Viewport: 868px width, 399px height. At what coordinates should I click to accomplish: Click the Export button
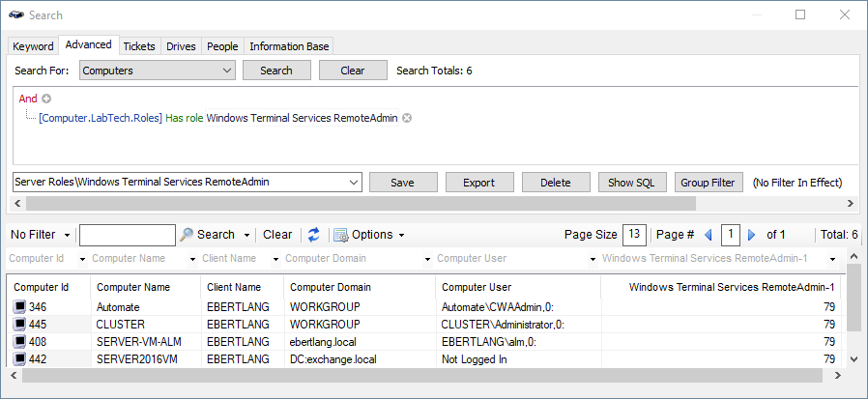pyautogui.click(x=479, y=183)
